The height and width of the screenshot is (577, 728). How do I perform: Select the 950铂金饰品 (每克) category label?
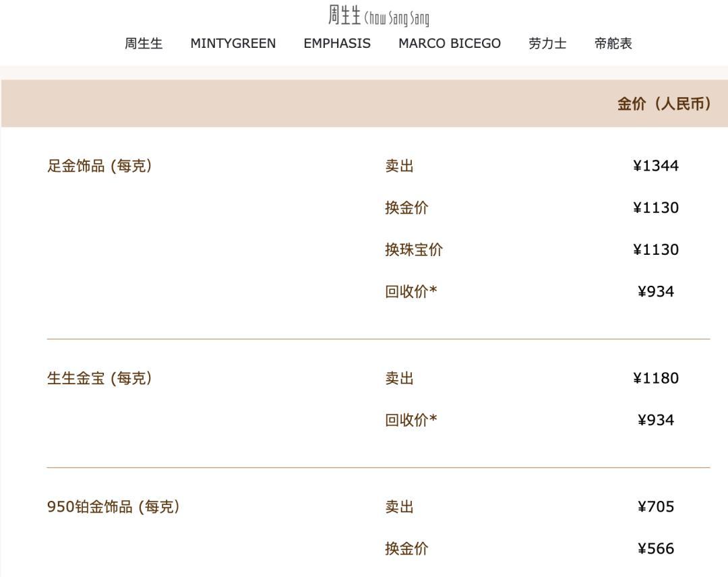(113, 506)
